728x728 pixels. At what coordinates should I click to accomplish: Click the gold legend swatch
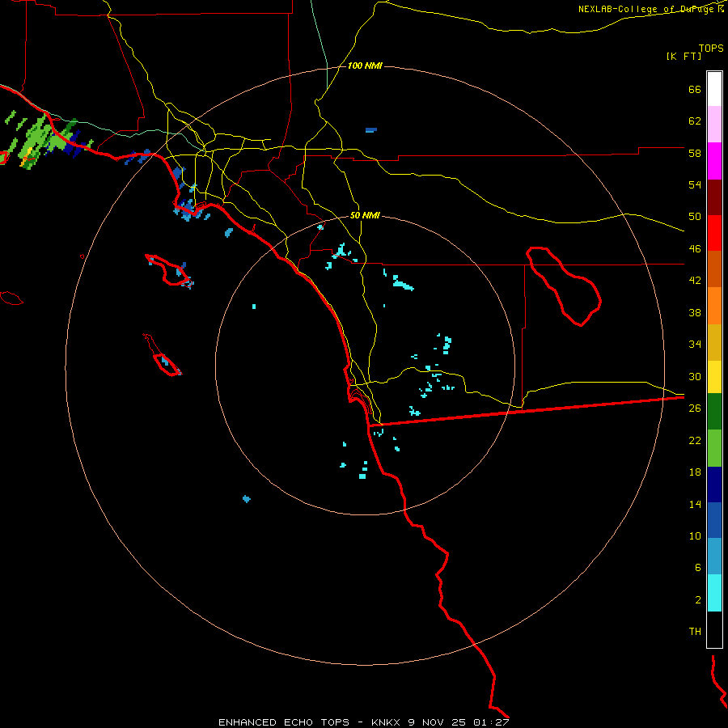(714, 342)
